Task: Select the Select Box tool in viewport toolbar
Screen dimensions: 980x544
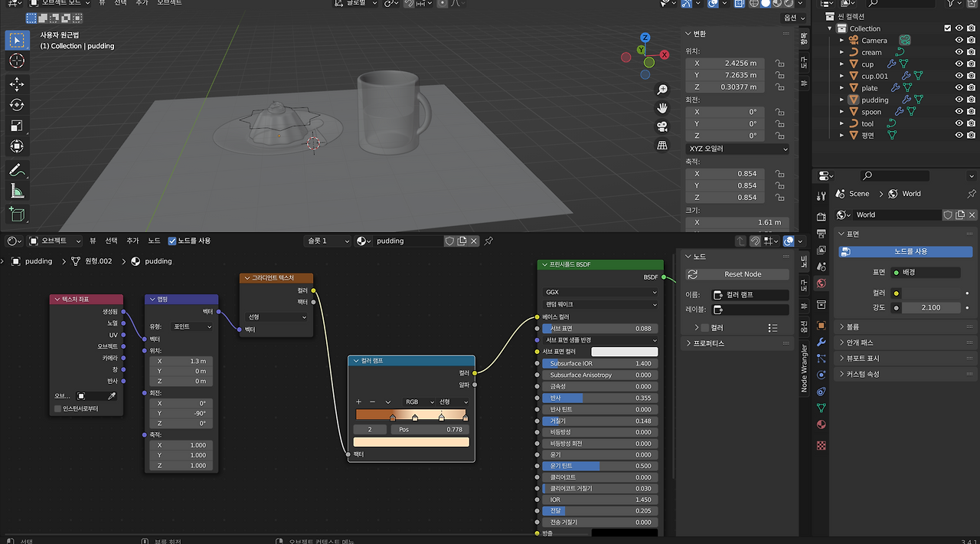Action: [17, 40]
